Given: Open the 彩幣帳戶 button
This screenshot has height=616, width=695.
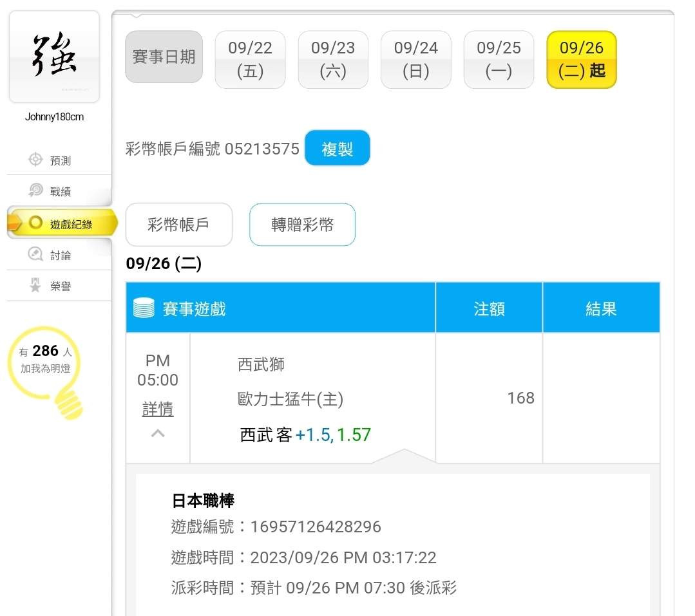Looking at the screenshot, I should point(179,224).
